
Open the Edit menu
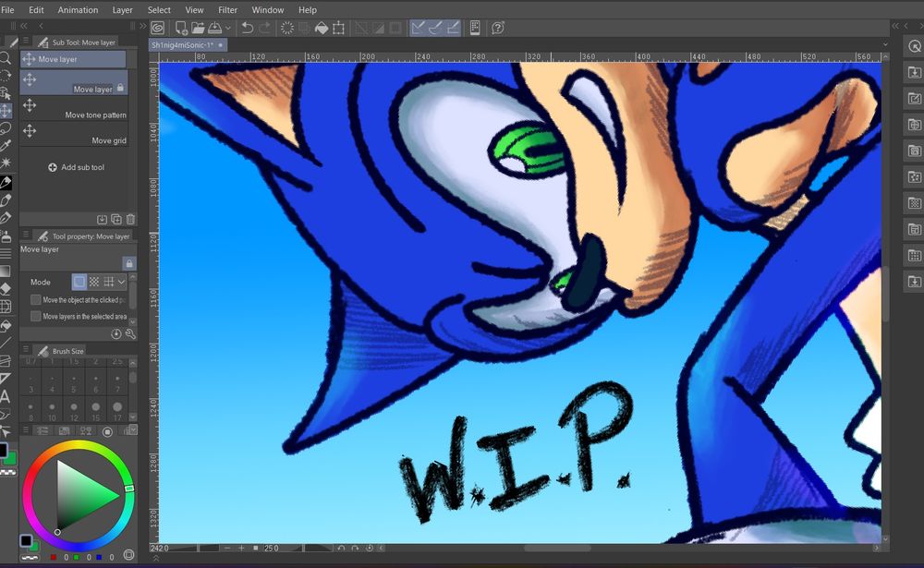click(36, 10)
